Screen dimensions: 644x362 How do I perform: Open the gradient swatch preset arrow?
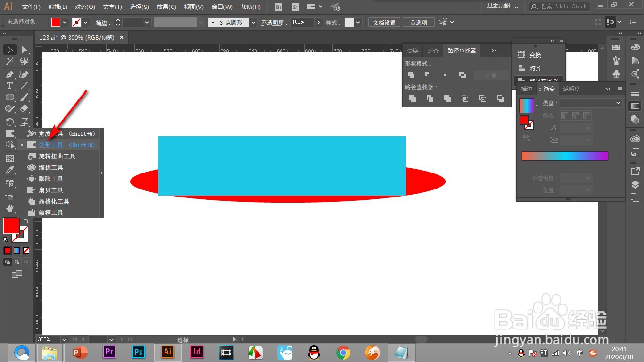point(537,106)
